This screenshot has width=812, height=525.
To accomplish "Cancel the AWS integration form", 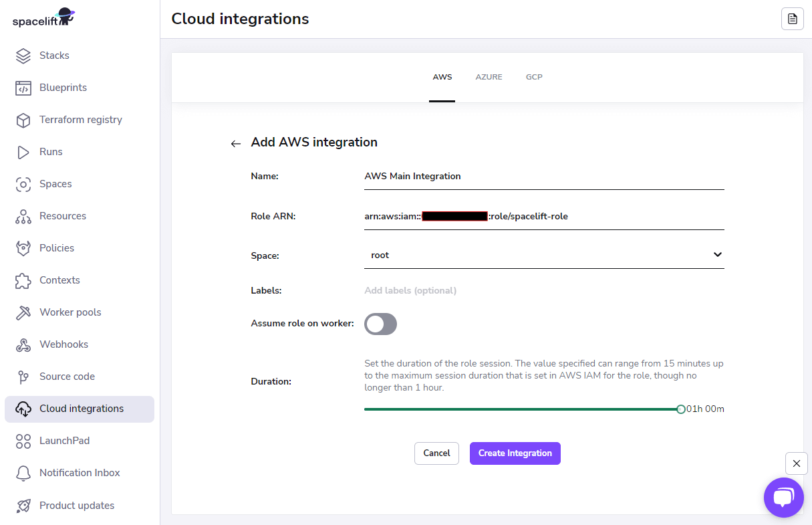I will (436, 453).
